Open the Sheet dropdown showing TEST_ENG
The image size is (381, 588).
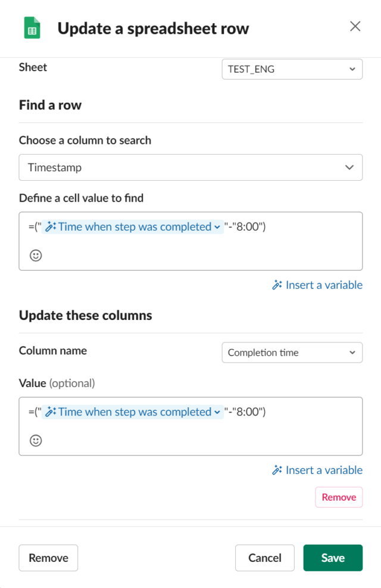click(292, 69)
